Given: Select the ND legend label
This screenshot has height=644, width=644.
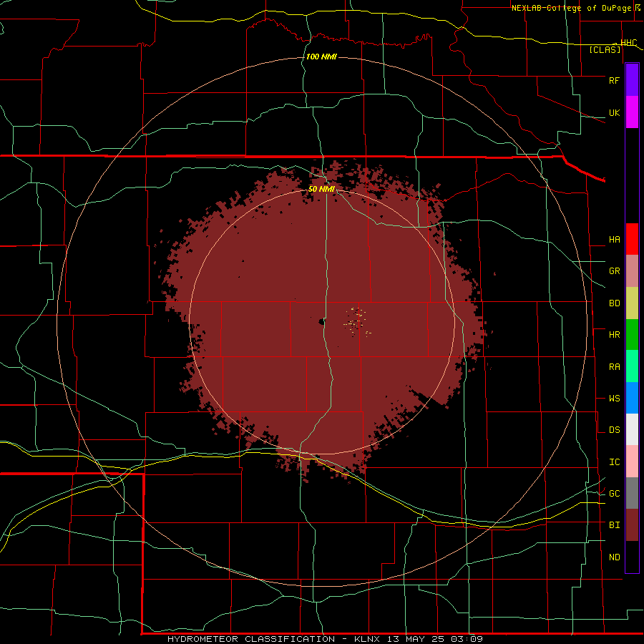Looking at the screenshot, I should click(614, 557).
